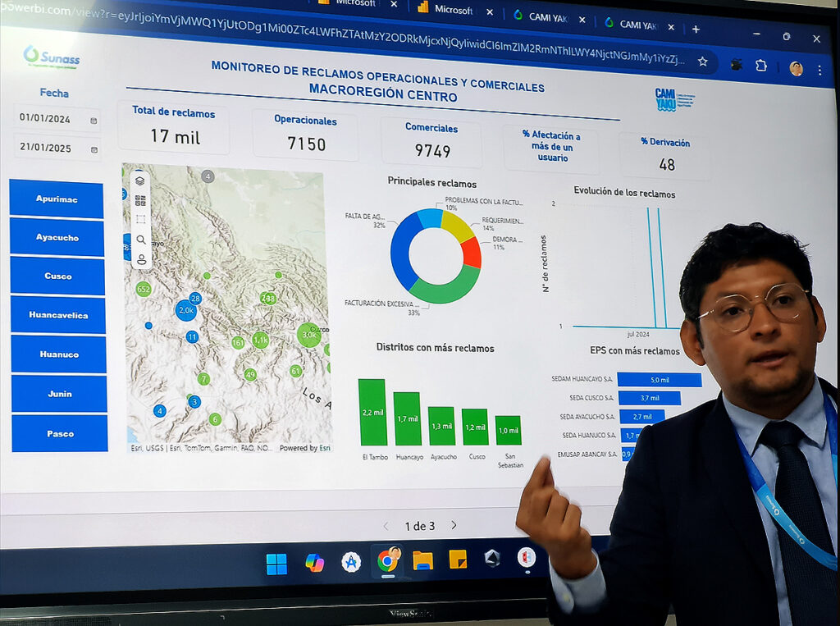
Task: Click the blue 2,0k cluster on the map
Action: coord(186,310)
